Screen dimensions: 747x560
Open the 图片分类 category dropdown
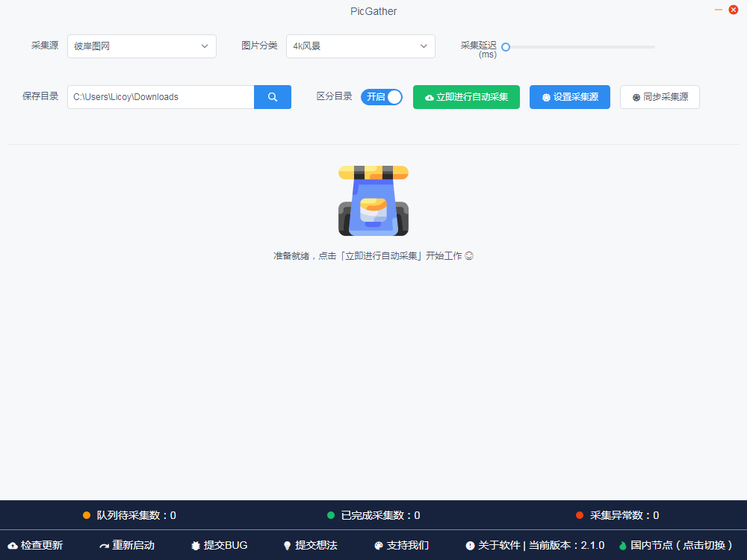[360, 46]
